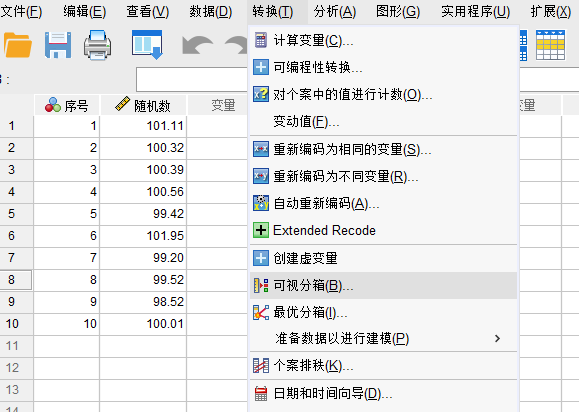Click the green plus icon beside Extended Recode
Image resolution: width=579 pixels, height=412 pixels.
[x=261, y=230]
